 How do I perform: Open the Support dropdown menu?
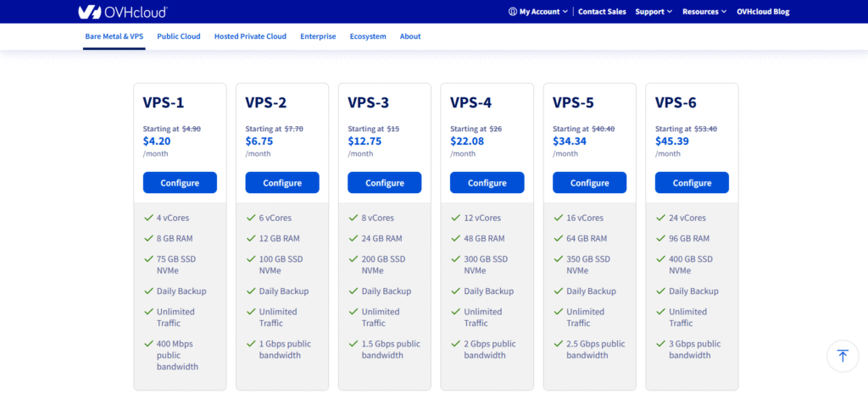click(654, 12)
